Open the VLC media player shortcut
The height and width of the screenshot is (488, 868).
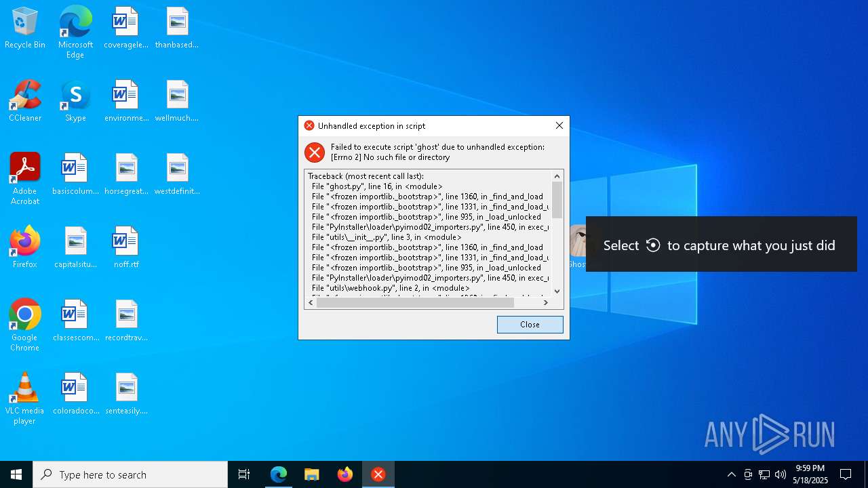click(x=25, y=399)
